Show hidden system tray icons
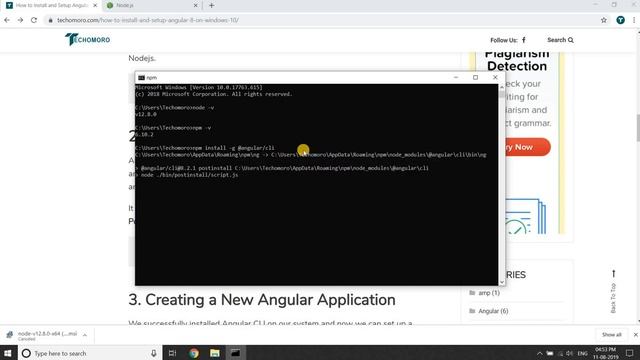 pos(540,353)
